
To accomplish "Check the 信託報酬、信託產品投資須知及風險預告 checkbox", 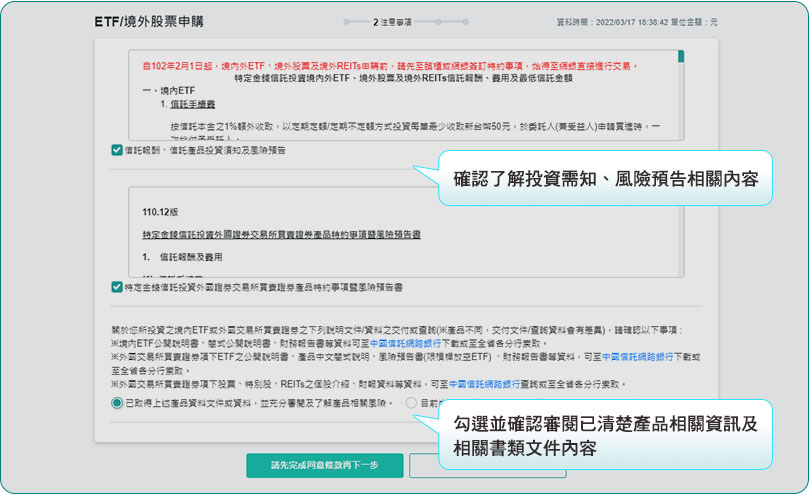I will click(x=117, y=150).
